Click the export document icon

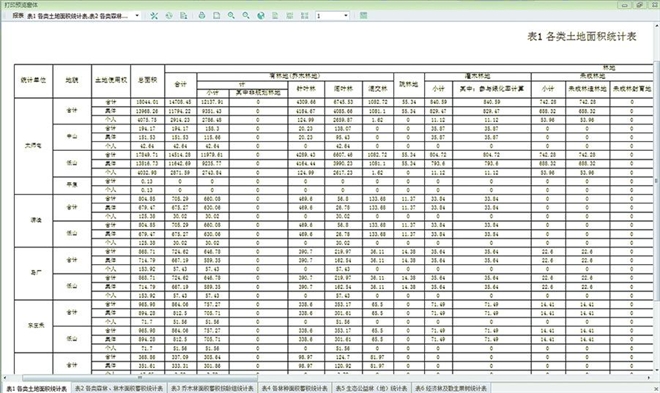[x=184, y=16]
